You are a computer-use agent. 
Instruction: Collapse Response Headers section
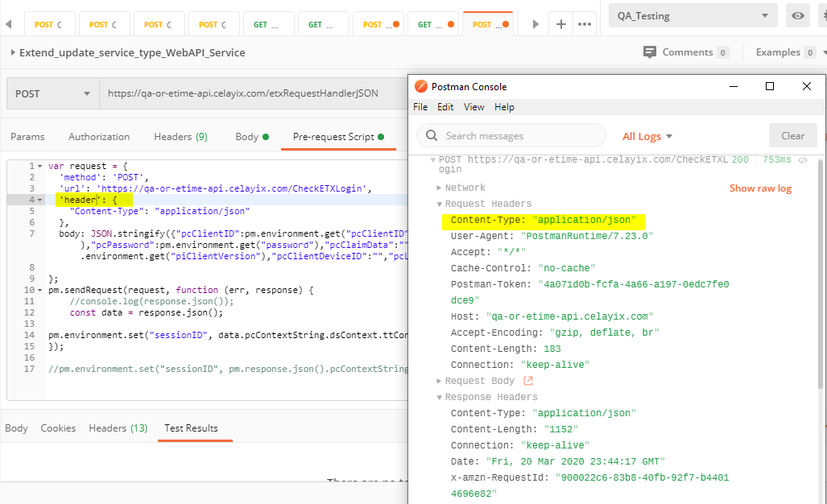click(x=439, y=398)
